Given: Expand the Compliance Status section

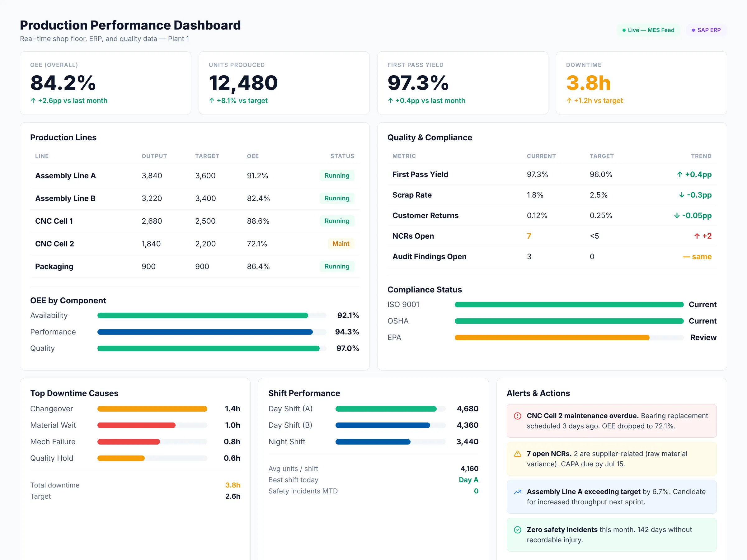Looking at the screenshot, I should coord(425,290).
